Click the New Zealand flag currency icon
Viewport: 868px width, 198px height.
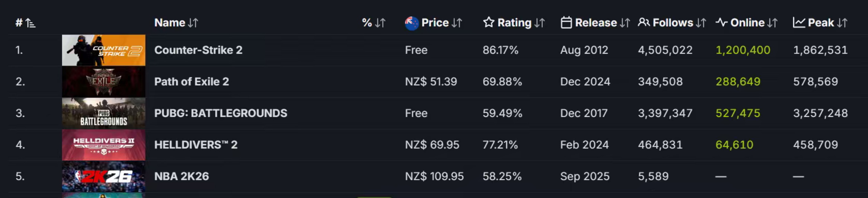[x=412, y=23]
